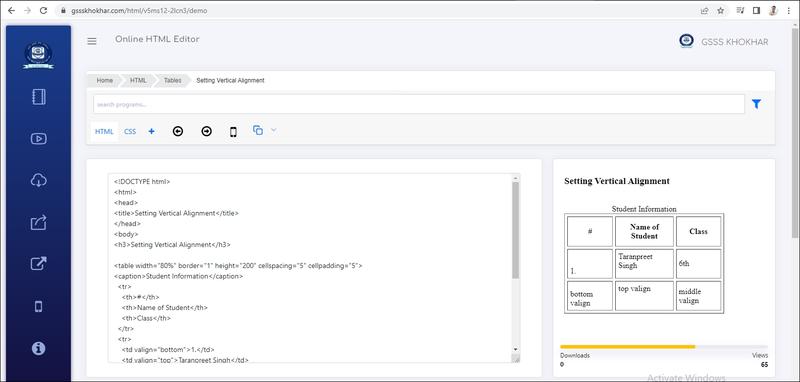
Task: Click the 6th table cell
Action: pos(698,264)
